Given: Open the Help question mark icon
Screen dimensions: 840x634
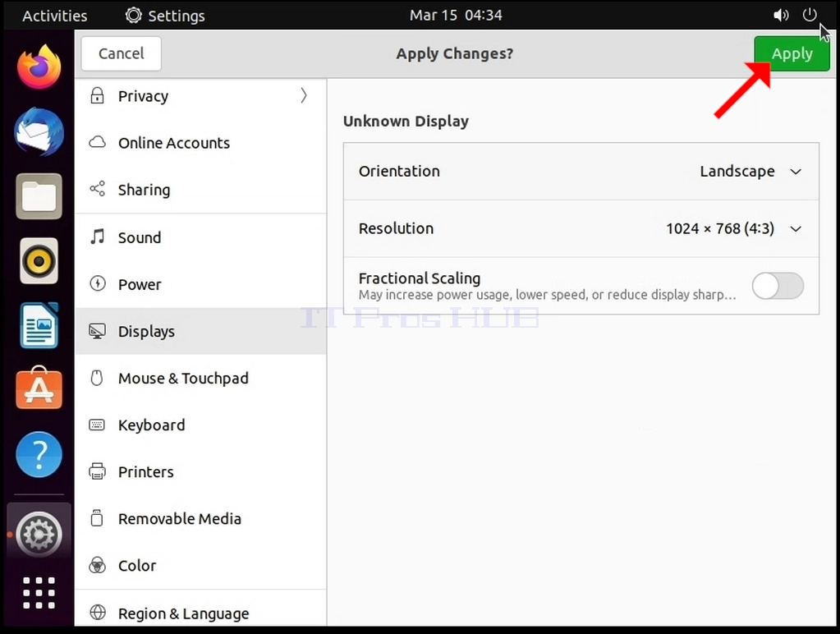Looking at the screenshot, I should [x=39, y=454].
